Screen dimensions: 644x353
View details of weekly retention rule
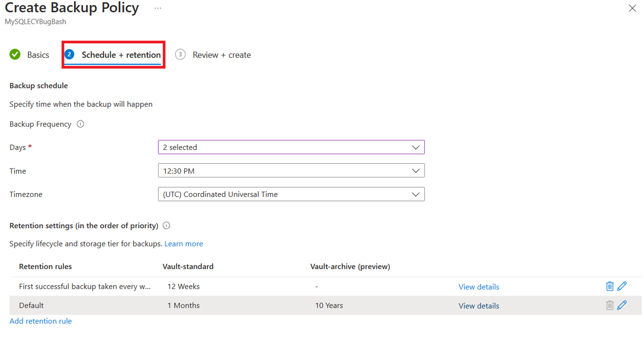(x=479, y=287)
